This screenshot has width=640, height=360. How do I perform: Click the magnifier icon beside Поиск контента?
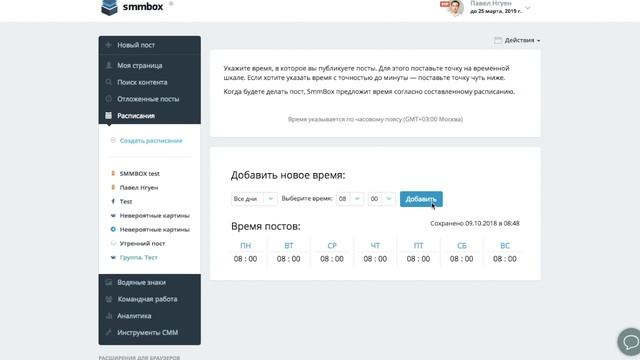(x=109, y=82)
